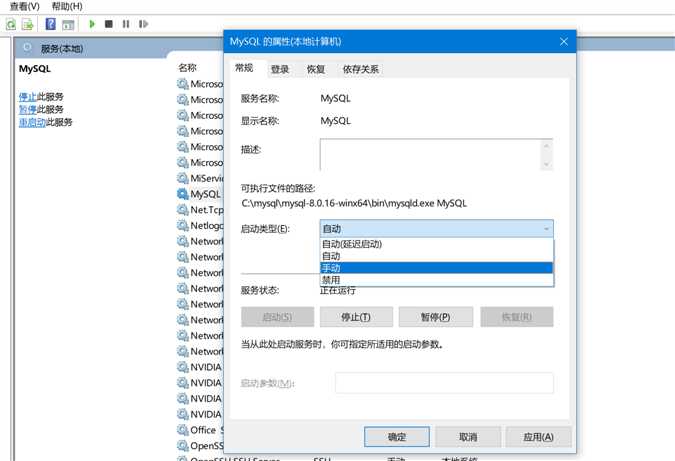Choose the highlighted 手动 startup option

tap(437, 268)
